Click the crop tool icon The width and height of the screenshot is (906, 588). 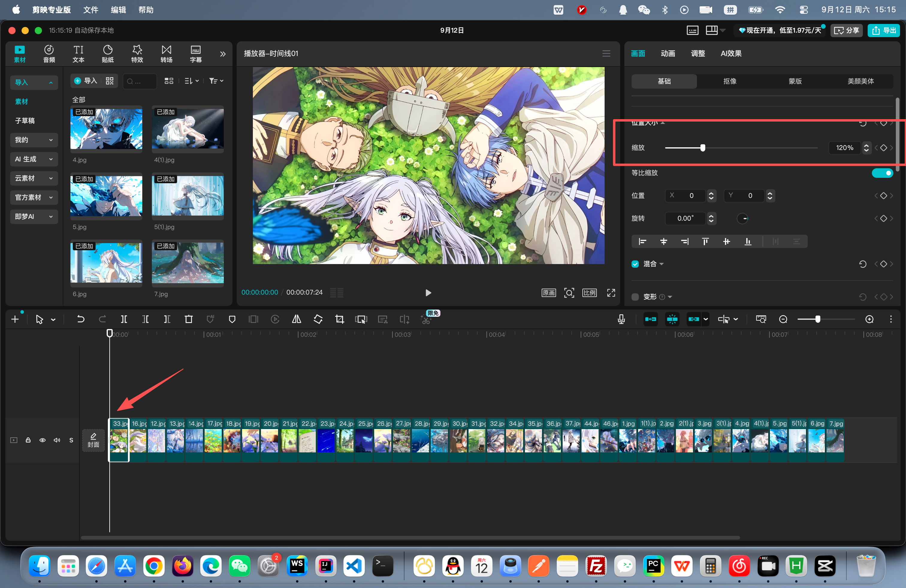tap(339, 319)
